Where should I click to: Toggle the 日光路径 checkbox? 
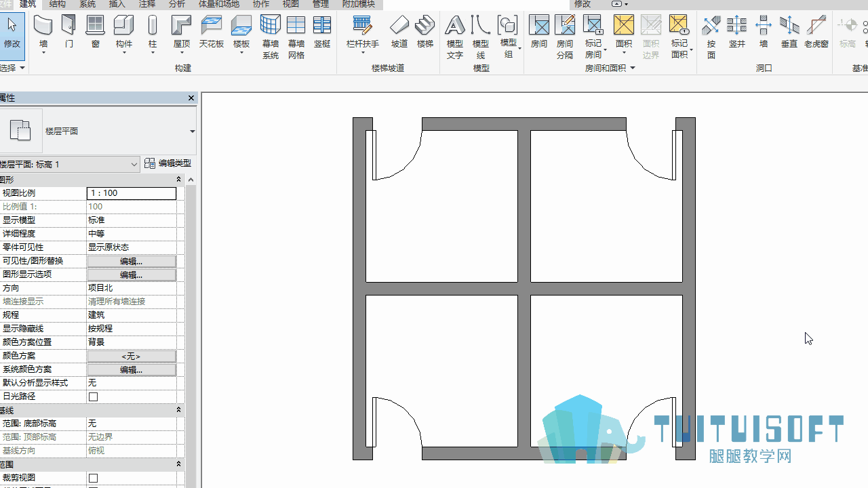coord(94,396)
